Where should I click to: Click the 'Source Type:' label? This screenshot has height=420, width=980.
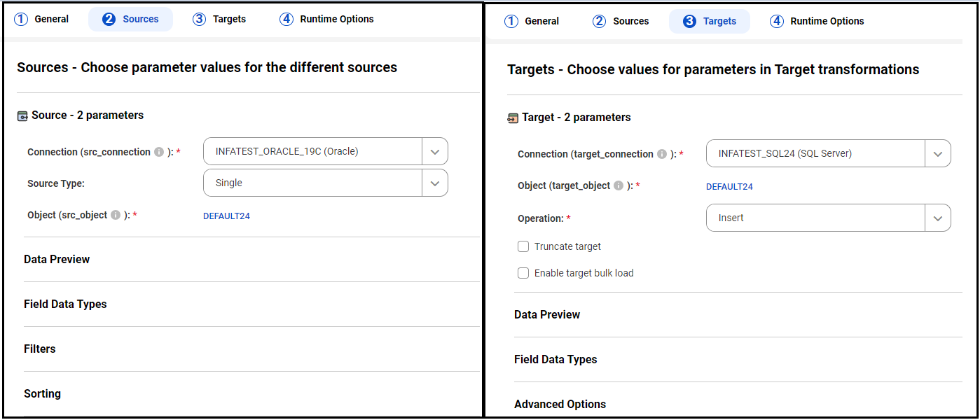tap(56, 183)
